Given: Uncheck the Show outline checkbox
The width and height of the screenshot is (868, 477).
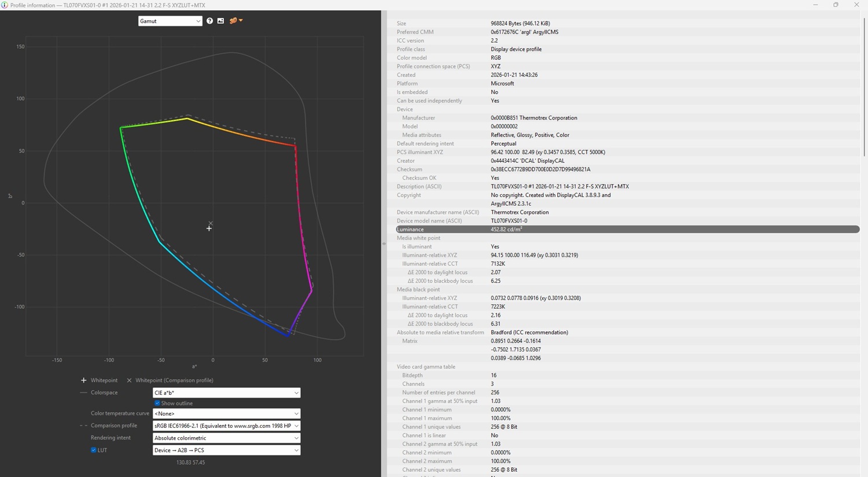Looking at the screenshot, I should [157, 403].
